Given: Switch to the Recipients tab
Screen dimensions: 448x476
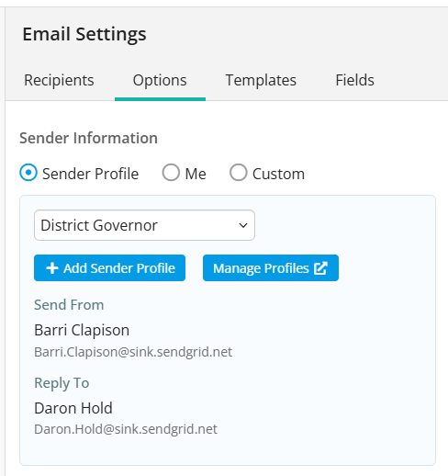Looking at the screenshot, I should (59, 80).
